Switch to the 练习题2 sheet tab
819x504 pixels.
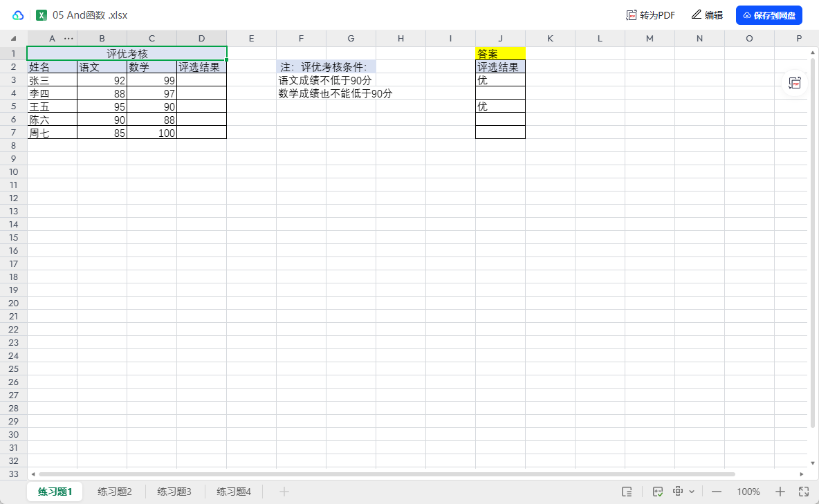[113, 491]
